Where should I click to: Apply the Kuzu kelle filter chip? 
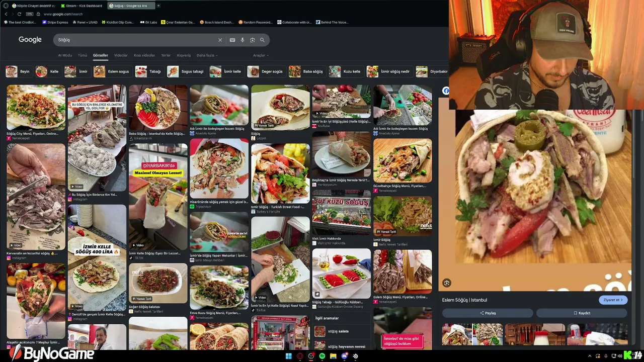tap(345, 71)
